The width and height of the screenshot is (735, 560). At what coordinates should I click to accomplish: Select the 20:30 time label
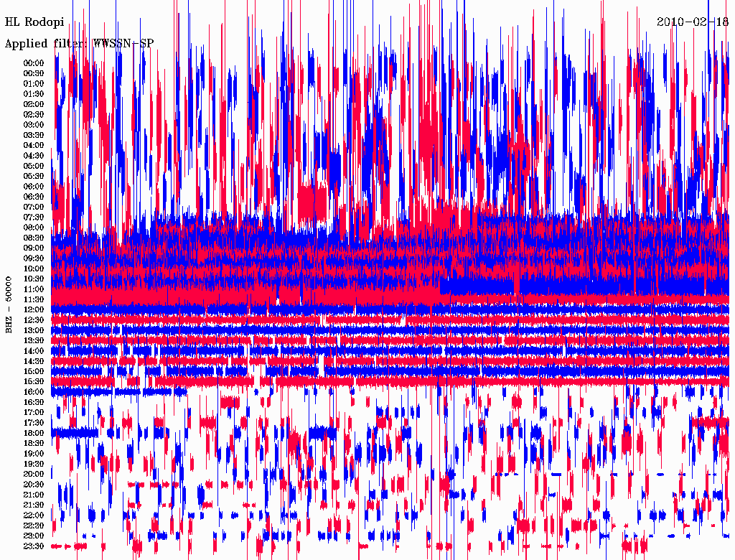[x=34, y=485]
